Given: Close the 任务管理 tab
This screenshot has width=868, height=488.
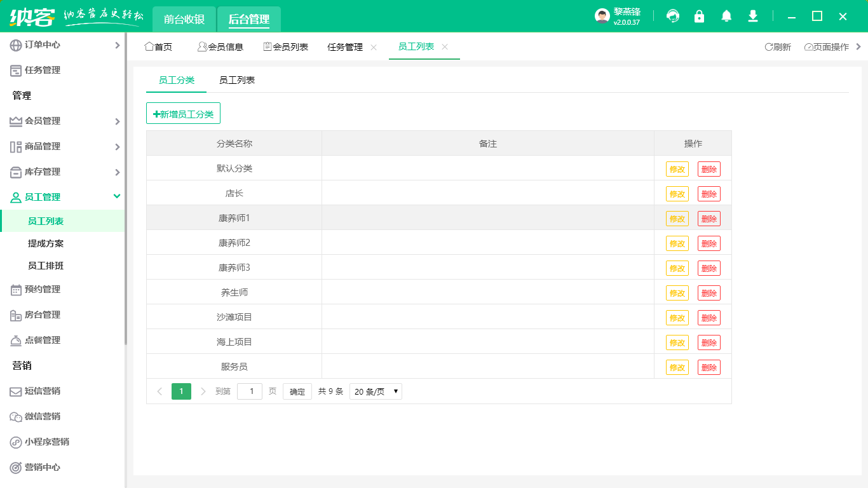Looking at the screenshot, I should point(374,47).
